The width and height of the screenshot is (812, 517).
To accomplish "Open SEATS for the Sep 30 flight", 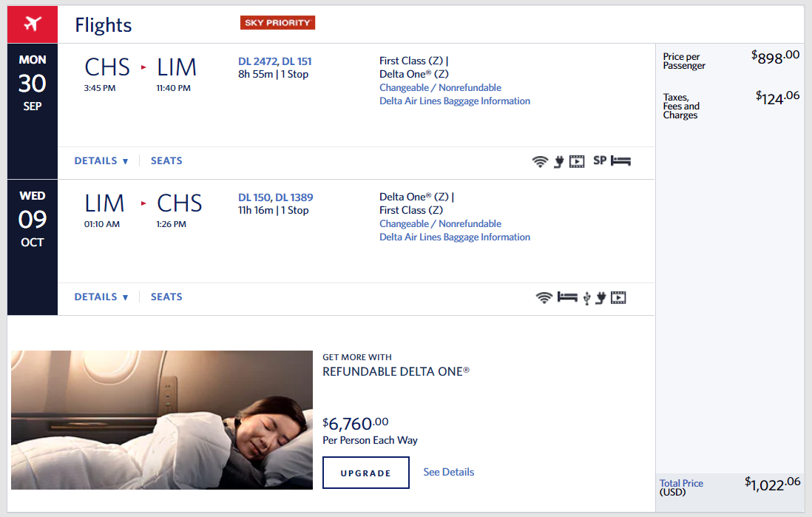I will 166,160.
